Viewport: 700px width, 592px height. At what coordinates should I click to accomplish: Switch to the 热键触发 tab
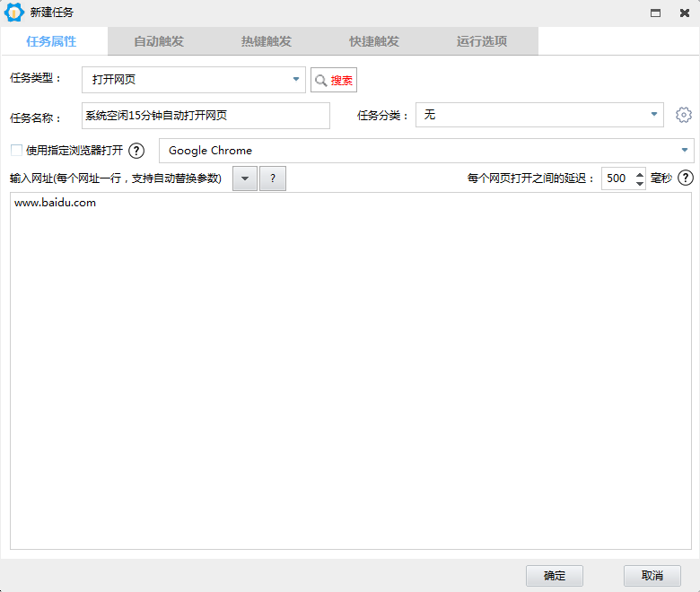[267, 41]
